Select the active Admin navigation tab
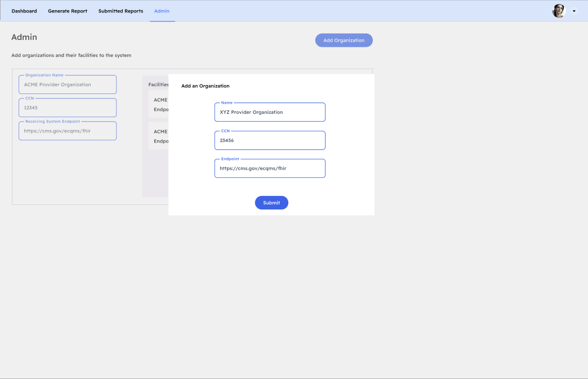This screenshot has width=588, height=379. pyautogui.click(x=162, y=11)
